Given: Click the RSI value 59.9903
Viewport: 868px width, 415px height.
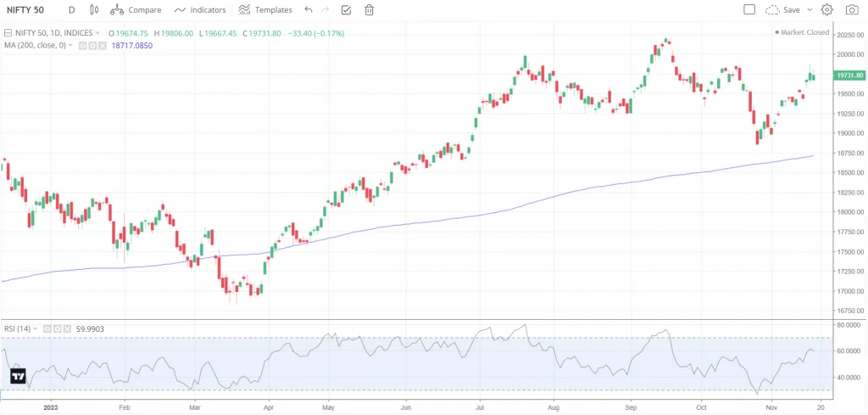Looking at the screenshot, I should (90, 329).
